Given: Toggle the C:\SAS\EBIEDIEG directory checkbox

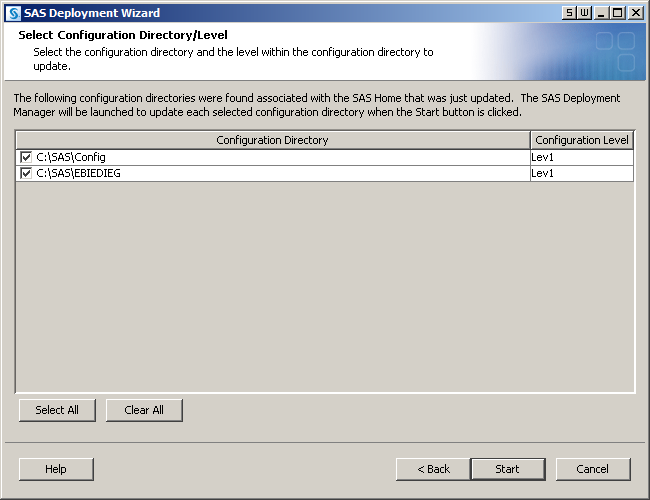Looking at the screenshot, I should coord(26,173).
